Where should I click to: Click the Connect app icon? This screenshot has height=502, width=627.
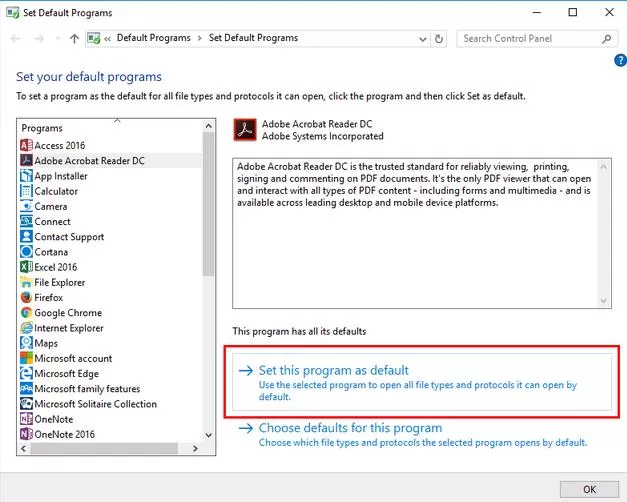point(26,221)
